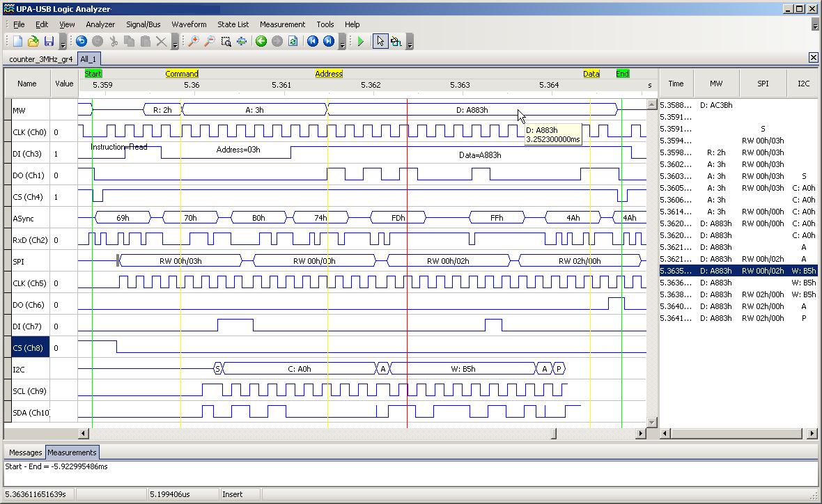Screen dimensions: 822x504
Task: Click the Name column header
Action: point(27,84)
